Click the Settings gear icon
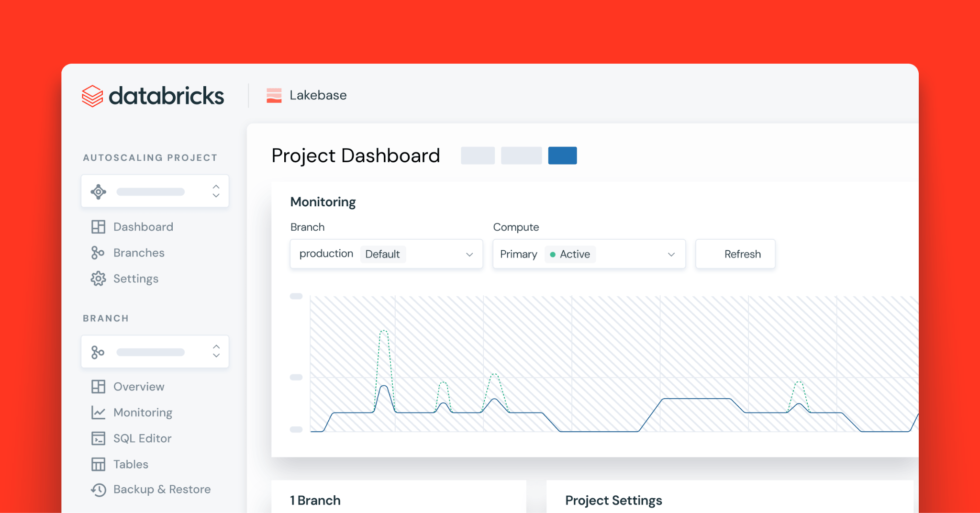Screen dimensions: 980x513 pyautogui.click(x=98, y=279)
